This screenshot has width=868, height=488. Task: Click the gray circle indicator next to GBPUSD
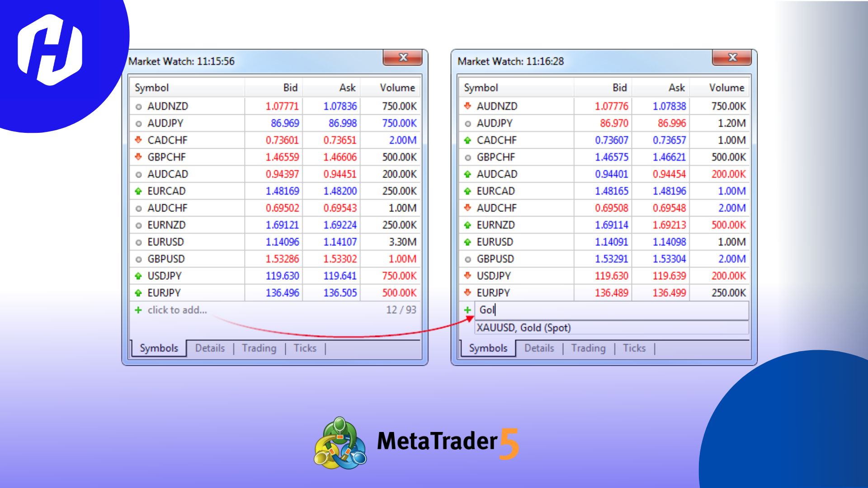pos(138,258)
